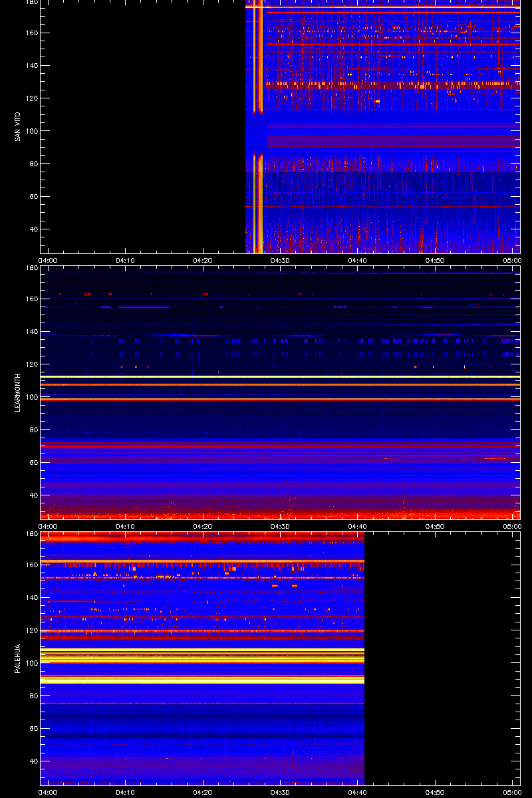
Task: Select the Learmonth spectrogram panel
Action: [280, 392]
